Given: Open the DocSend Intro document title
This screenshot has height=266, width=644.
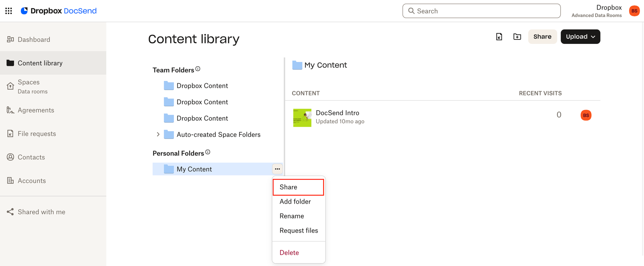Looking at the screenshot, I should click(x=337, y=113).
